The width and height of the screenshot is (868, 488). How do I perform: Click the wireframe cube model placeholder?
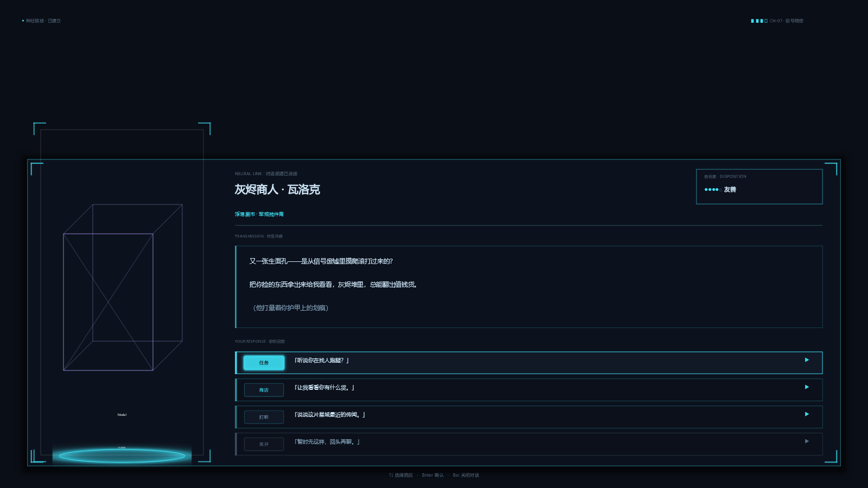(123, 287)
